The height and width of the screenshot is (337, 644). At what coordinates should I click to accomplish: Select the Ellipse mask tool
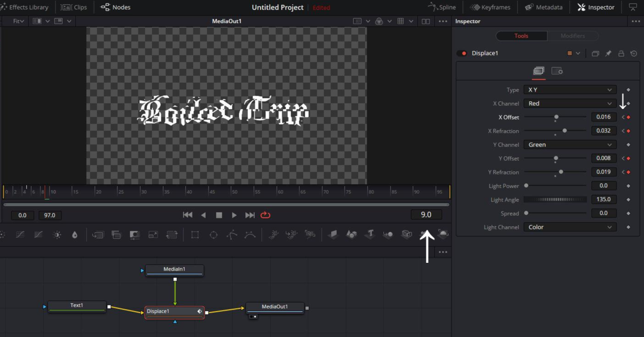tap(213, 234)
